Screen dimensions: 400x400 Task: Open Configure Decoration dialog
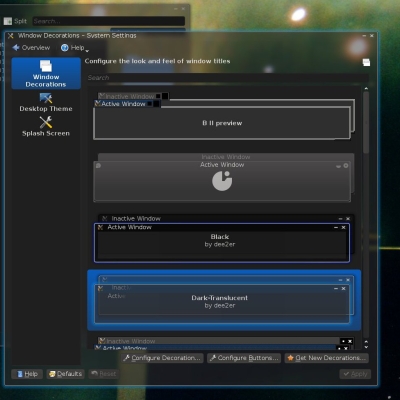[162, 358]
